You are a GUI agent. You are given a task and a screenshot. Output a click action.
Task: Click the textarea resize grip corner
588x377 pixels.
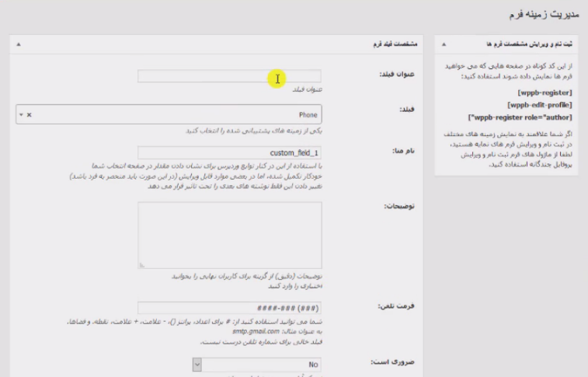tap(141, 265)
